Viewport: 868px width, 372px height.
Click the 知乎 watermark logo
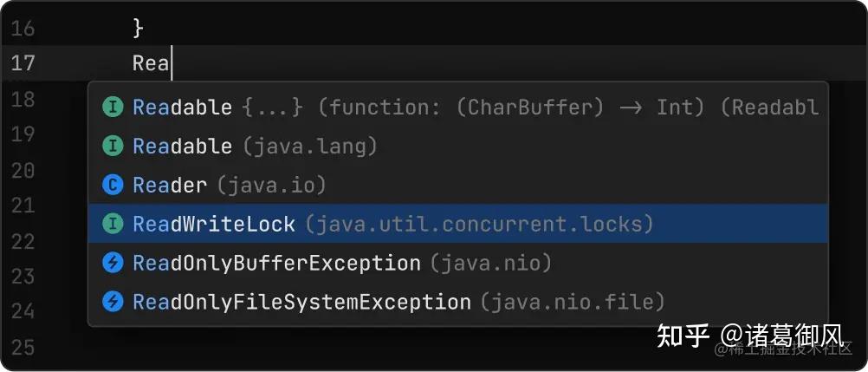683,335
